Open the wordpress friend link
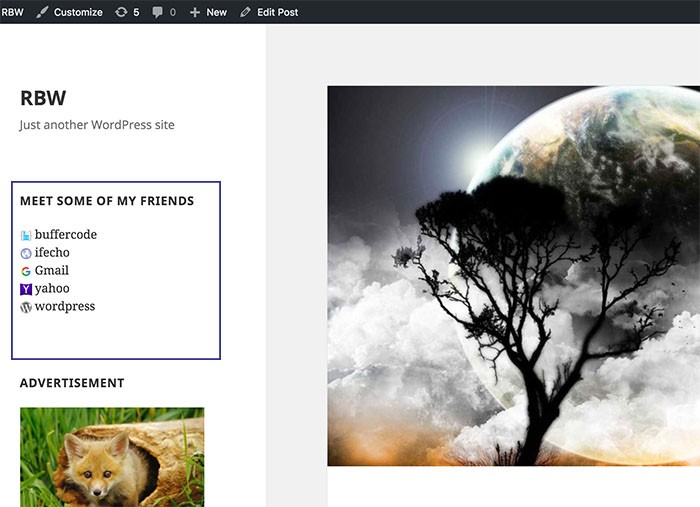This screenshot has width=700, height=507. click(x=65, y=306)
